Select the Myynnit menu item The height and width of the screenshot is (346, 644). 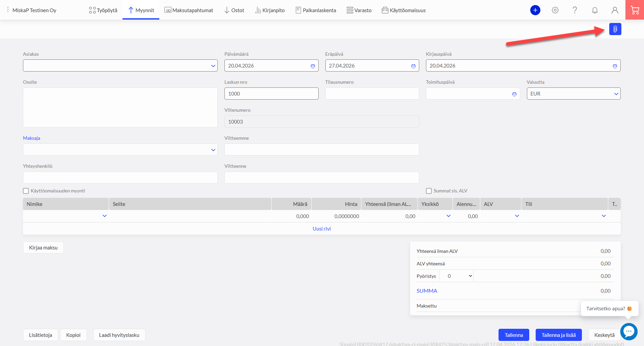(141, 10)
